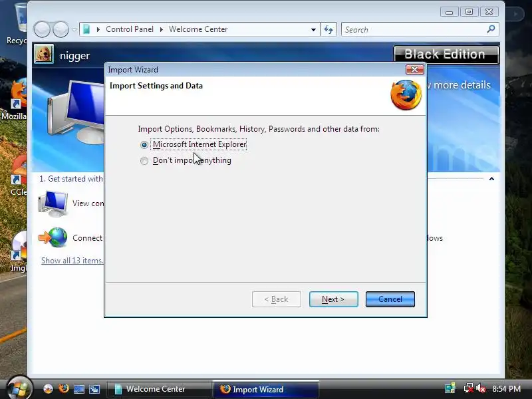Click Connect to the Internet text
The height and width of the screenshot is (399, 532).
[x=87, y=238]
